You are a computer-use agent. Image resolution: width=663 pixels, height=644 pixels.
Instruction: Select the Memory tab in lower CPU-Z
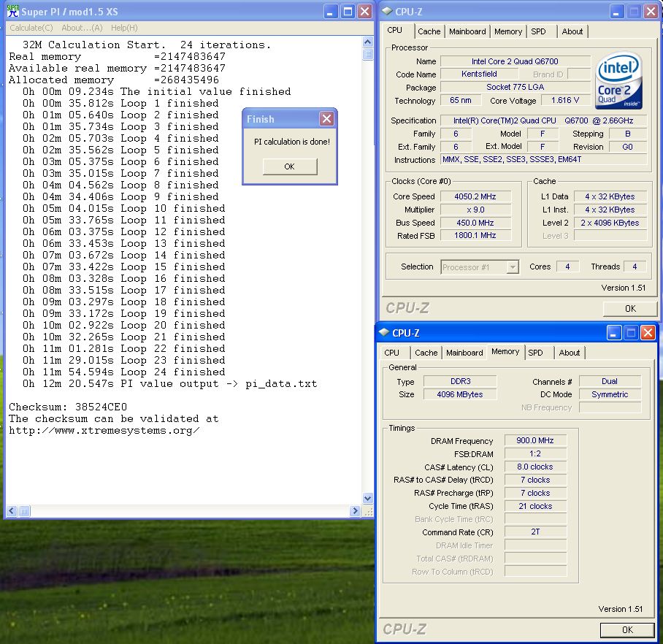coord(505,352)
